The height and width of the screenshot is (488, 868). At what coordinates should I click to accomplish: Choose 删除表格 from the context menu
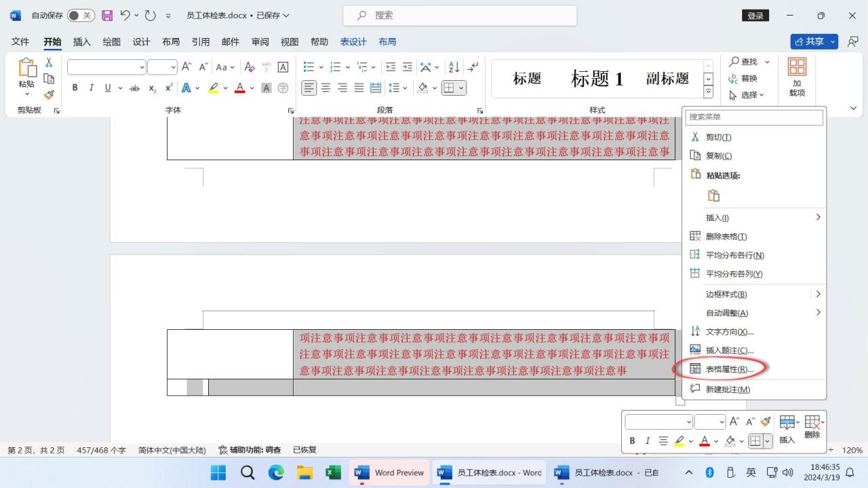(x=726, y=236)
